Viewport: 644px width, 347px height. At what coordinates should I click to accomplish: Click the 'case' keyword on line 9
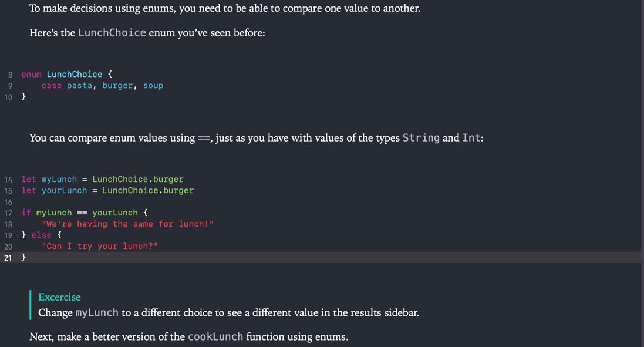click(x=51, y=86)
